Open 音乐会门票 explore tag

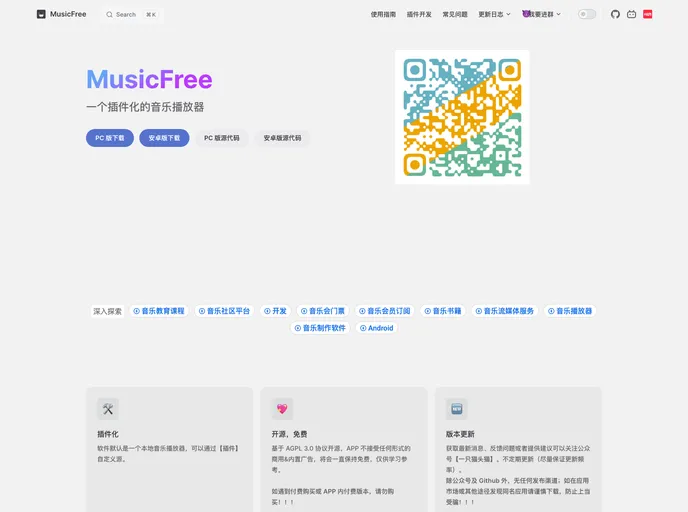(x=323, y=311)
